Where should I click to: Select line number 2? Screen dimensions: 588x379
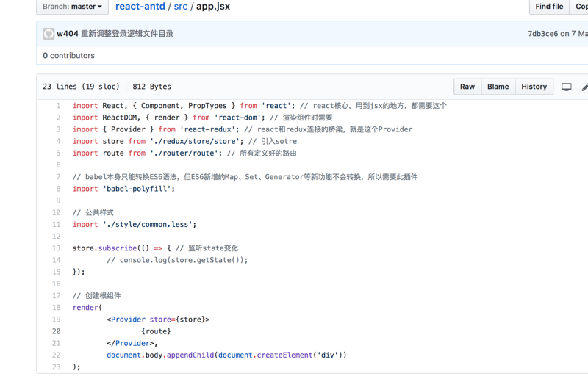(x=58, y=118)
